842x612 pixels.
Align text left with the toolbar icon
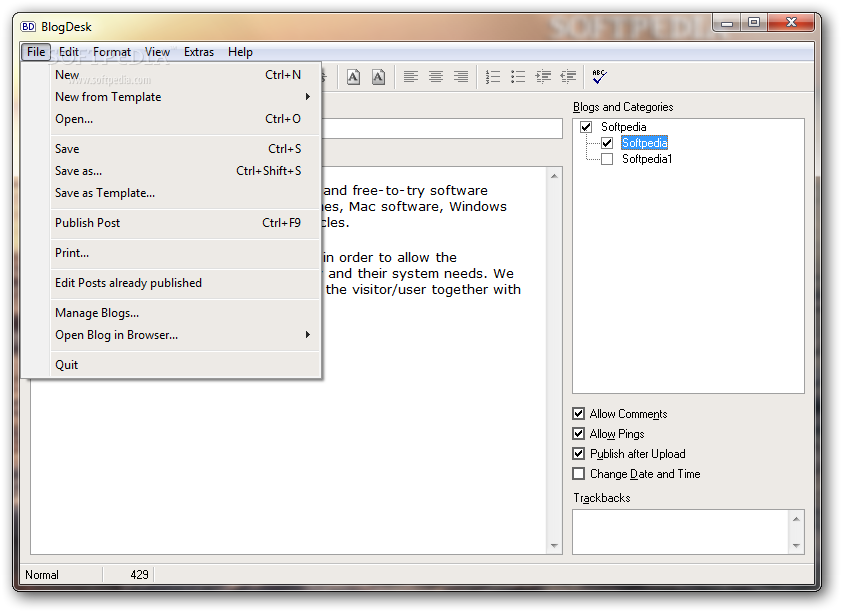click(x=411, y=77)
